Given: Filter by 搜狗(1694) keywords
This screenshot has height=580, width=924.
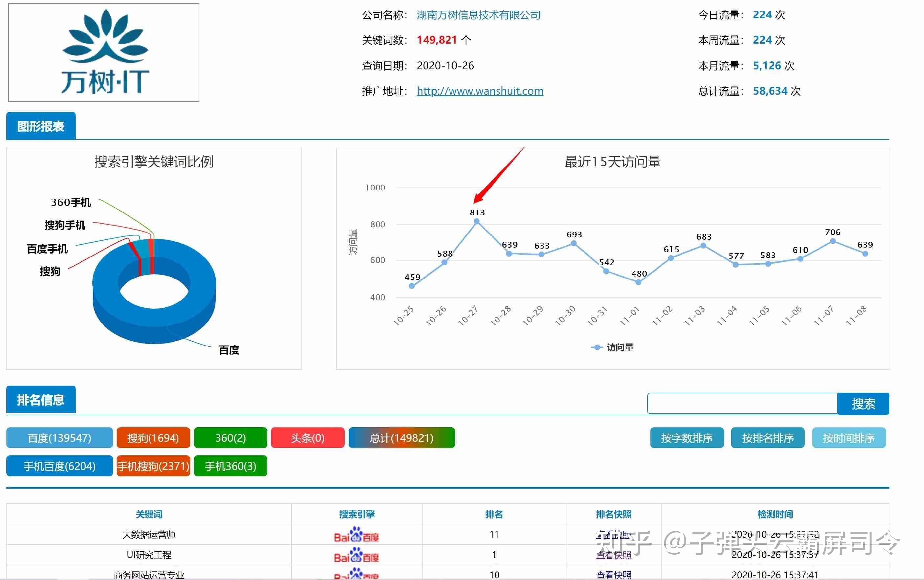Looking at the screenshot, I should tap(153, 438).
